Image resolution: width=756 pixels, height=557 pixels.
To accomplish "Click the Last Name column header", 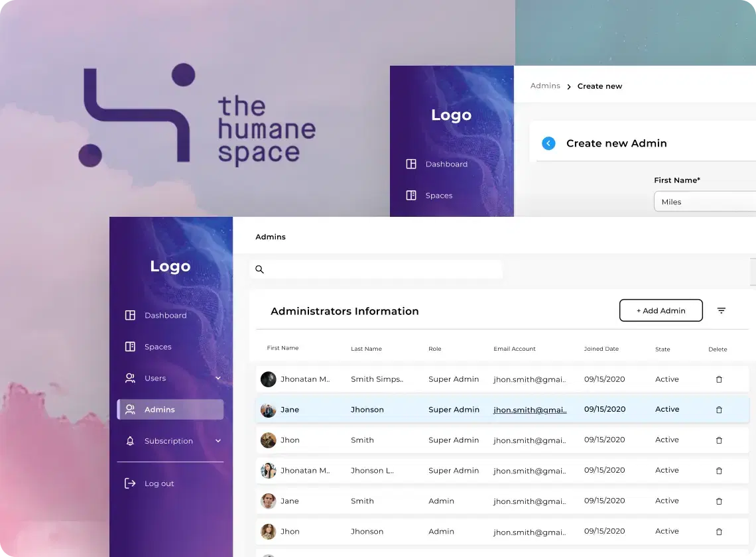I will point(366,349).
